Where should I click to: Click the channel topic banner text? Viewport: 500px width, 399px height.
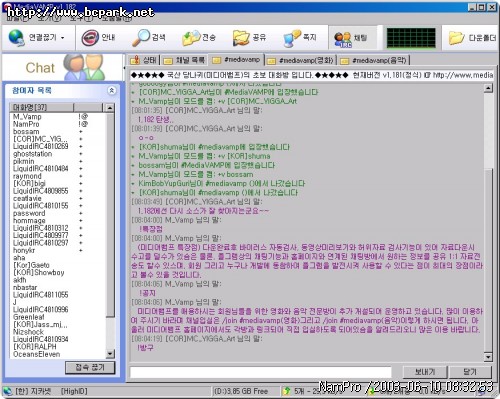(312, 75)
